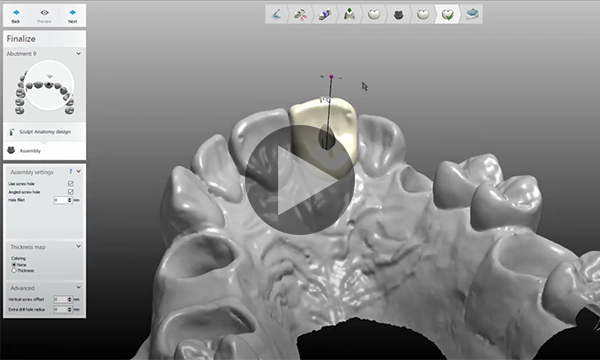Collapse the Advanced section
This screenshot has width=600, height=360.
click(x=78, y=287)
